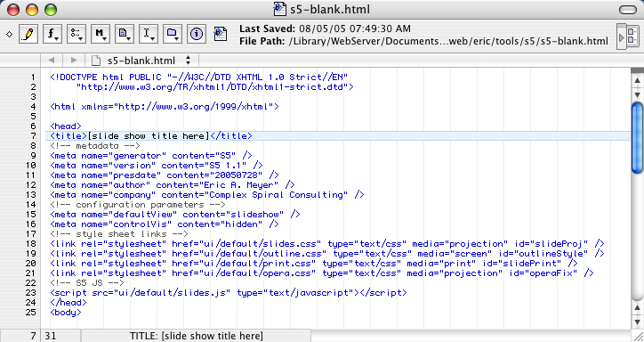644x342 pixels.
Task: Click the document proxy icon in toolbar
Action: pos(221,34)
